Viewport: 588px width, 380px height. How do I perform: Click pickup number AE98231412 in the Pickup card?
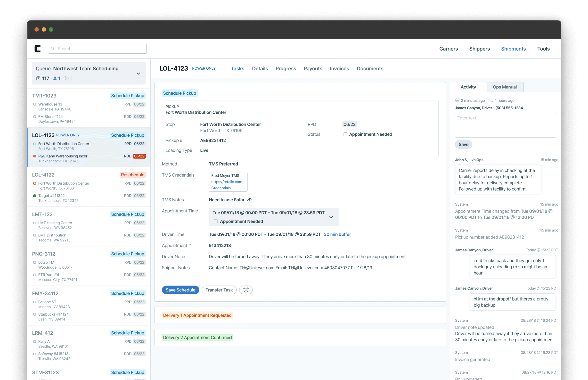point(213,140)
